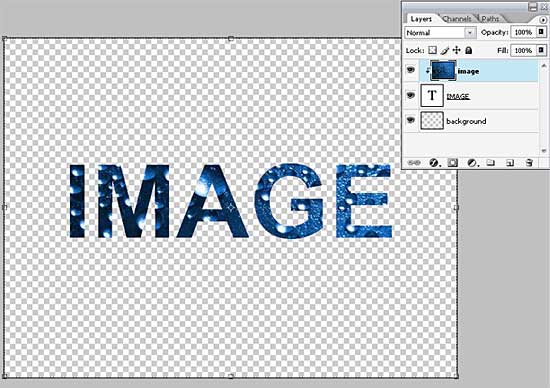Switch to the Channels tab
550x388 pixels.
click(457, 19)
